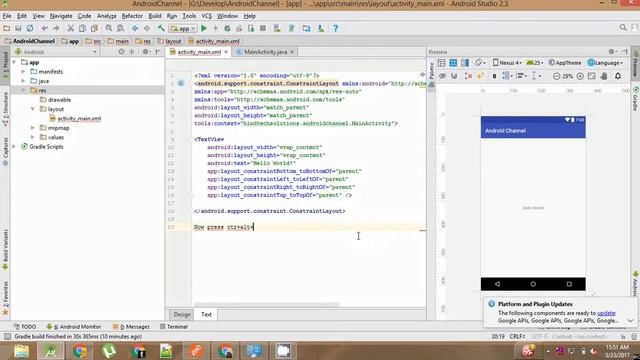Click the Open folder toolbar icon
This screenshot has height=360, width=640.
point(7,29)
